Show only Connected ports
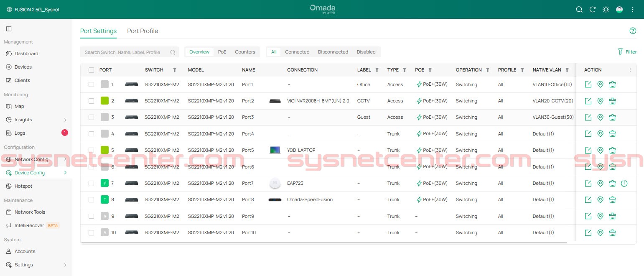 point(297,52)
